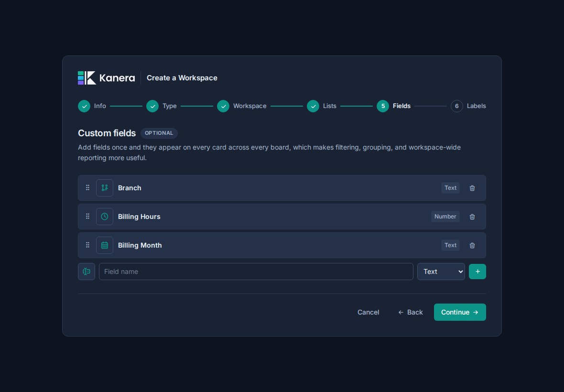Click the Type step checkmark

[x=152, y=106]
